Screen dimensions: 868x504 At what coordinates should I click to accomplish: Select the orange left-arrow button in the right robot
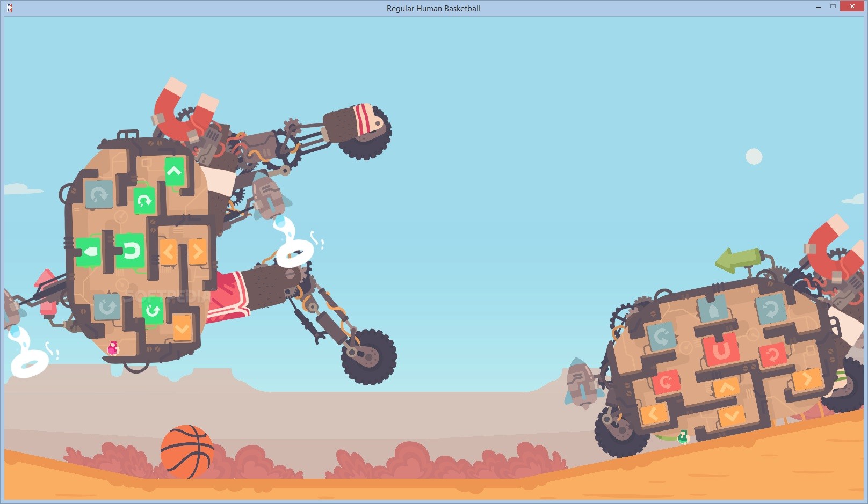654,414
